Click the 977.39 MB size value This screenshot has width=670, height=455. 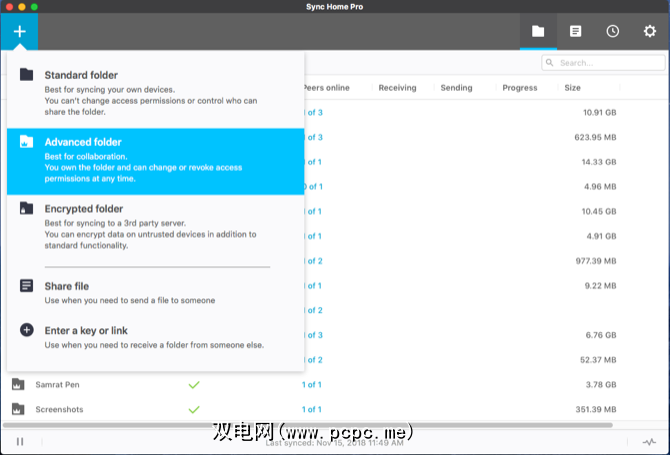[596, 261]
